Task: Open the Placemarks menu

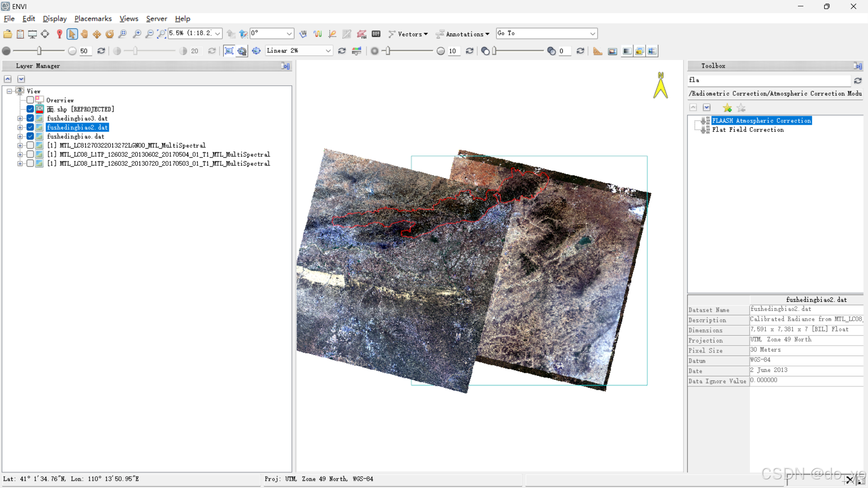Action: point(93,19)
